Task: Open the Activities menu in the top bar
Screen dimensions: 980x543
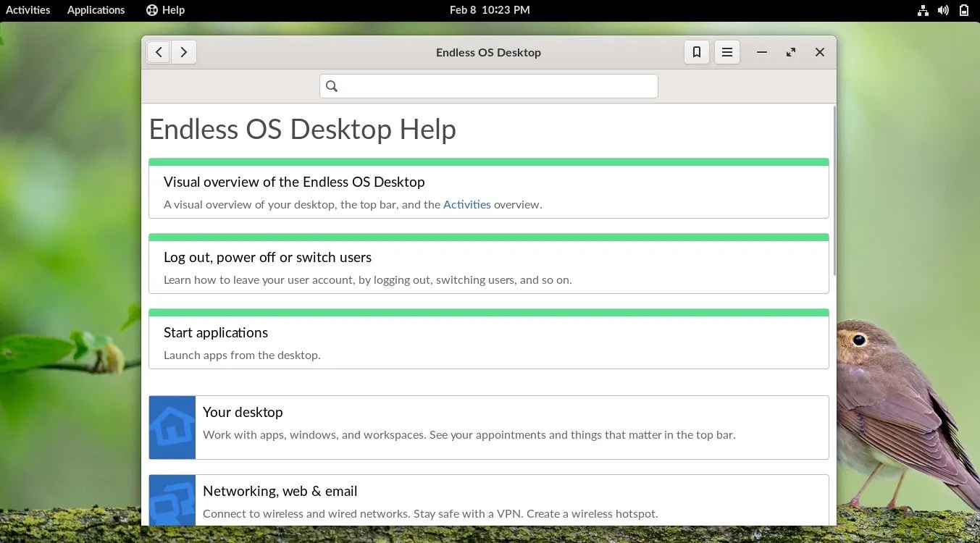Action: [x=28, y=9]
